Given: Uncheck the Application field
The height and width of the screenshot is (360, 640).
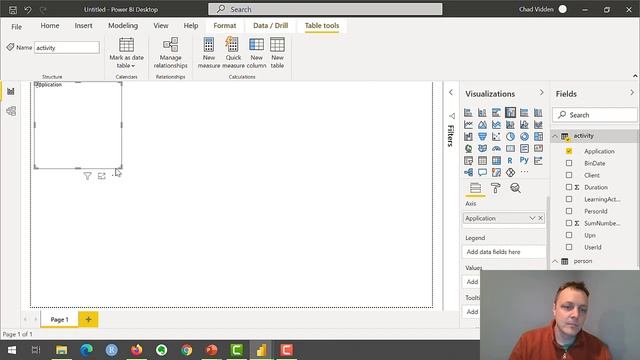Looking at the screenshot, I should pos(569,151).
